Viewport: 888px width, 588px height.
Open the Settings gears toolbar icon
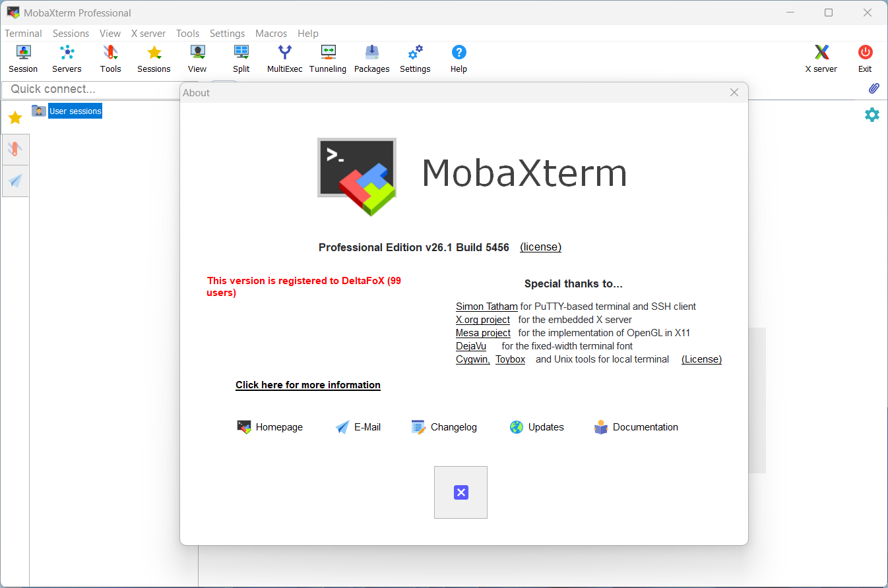pyautogui.click(x=415, y=59)
